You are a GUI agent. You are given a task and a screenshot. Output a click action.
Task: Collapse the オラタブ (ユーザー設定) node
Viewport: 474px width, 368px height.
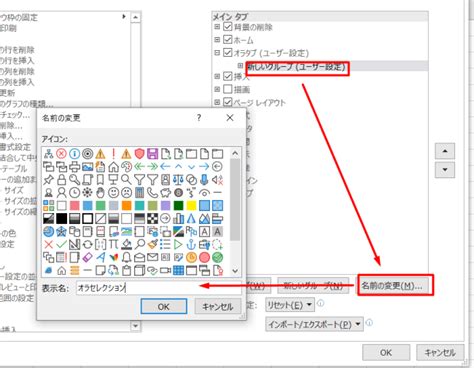(x=217, y=53)
